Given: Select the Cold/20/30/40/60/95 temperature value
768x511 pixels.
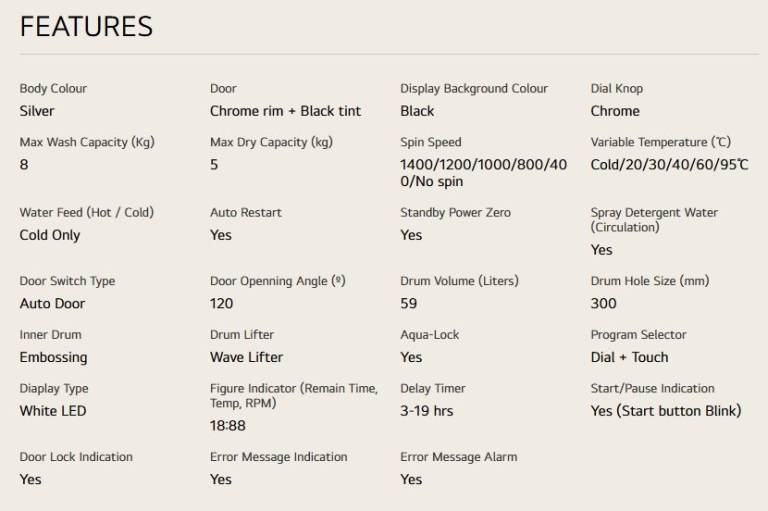Looking at the screenshot, I should (670, 165).
